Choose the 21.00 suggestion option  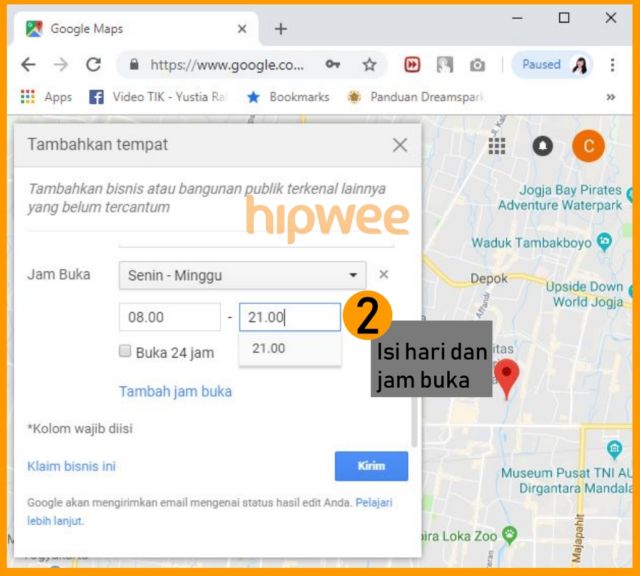(x=290, y=349)
